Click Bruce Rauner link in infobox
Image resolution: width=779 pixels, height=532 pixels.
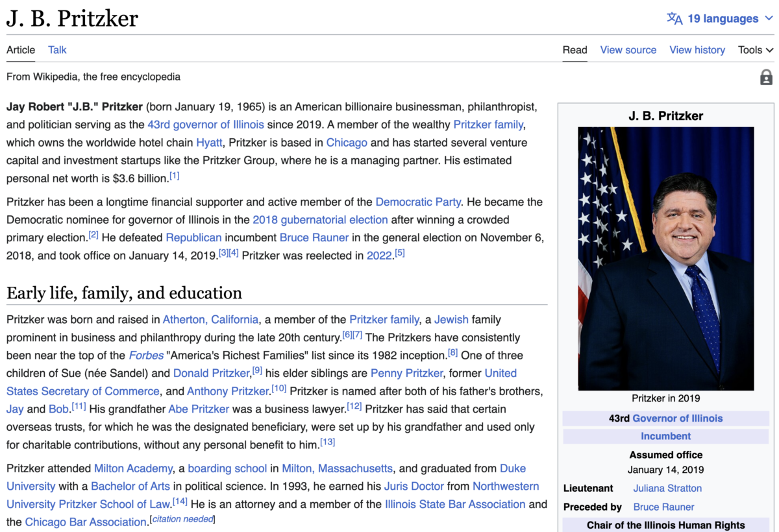coord(663,507)
